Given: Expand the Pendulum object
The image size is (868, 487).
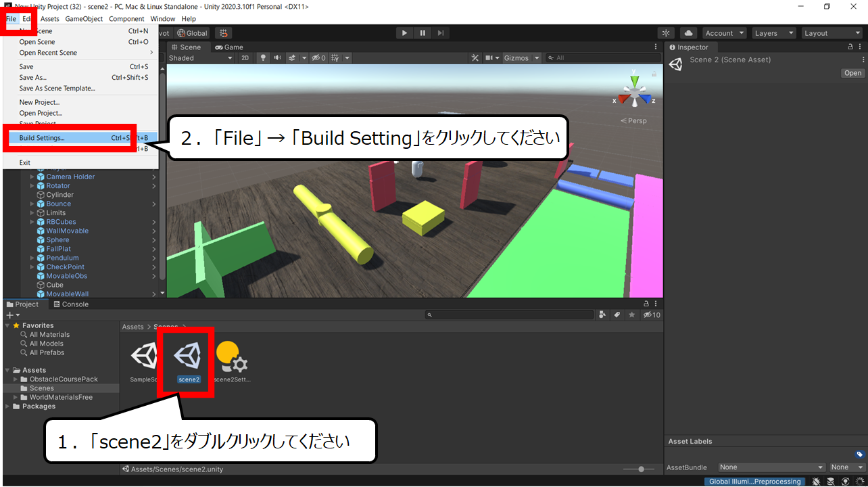Looking at the screenshot, I should click(x=32, y=258).
